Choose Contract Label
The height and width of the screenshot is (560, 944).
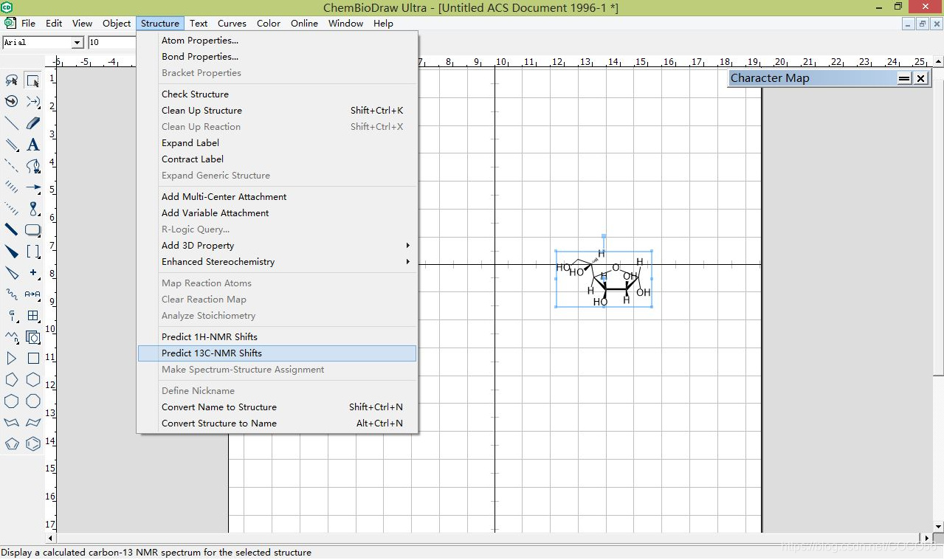[278, 159]
